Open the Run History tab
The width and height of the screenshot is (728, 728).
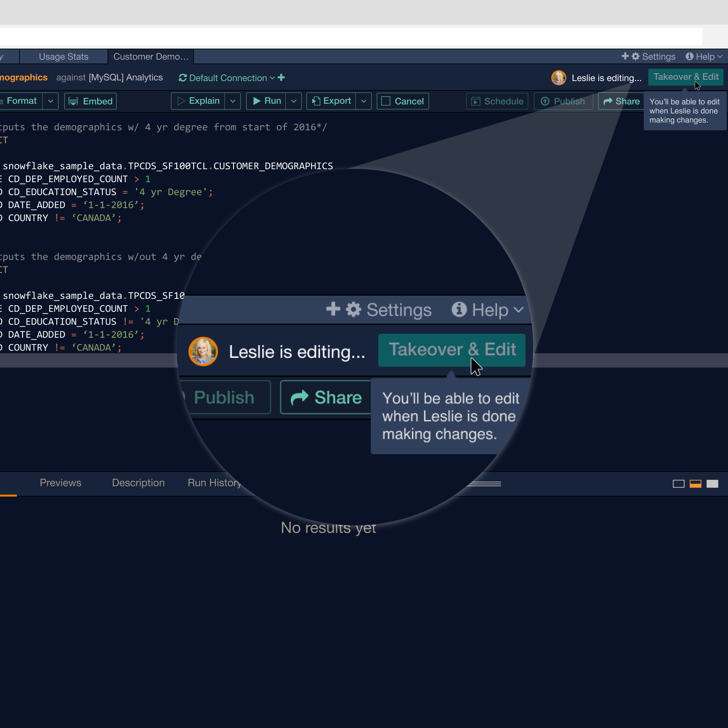click(x=214, y=483)
